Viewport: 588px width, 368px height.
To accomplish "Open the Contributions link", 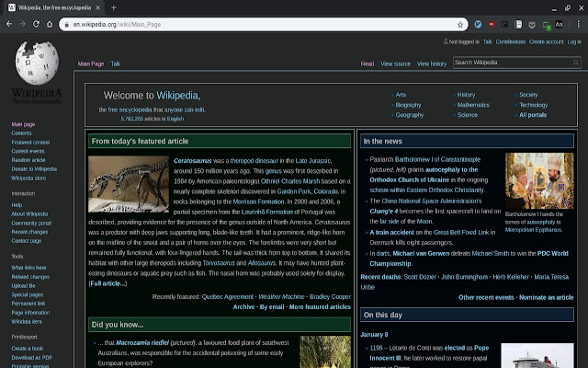I will tap(511, 41).
